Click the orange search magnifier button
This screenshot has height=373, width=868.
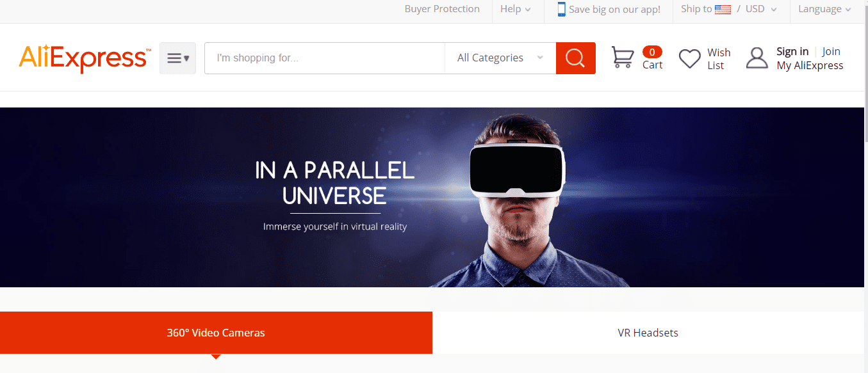point(575,58)
